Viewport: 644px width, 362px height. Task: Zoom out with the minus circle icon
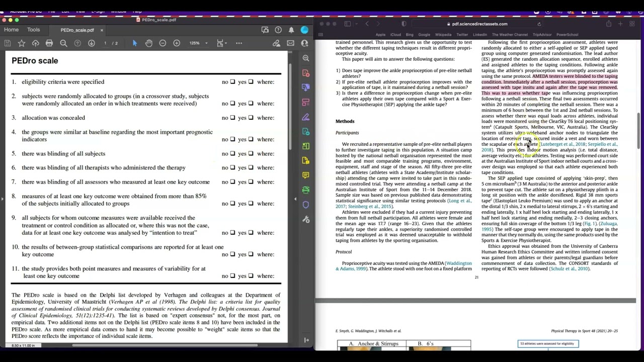click(x=163, y=43)
